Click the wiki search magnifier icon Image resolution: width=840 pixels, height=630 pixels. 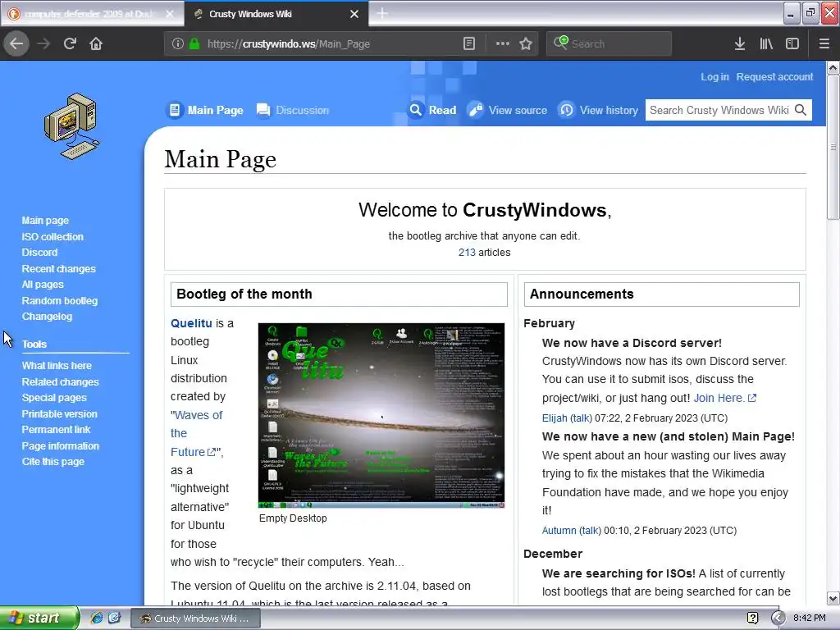[801, 110]
